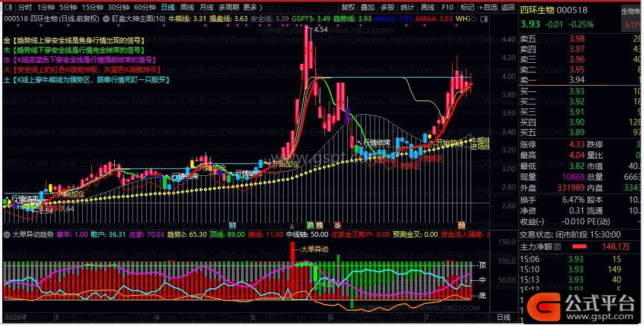
Task: Click the 榜 marker icon on timeline
Action: [320, 225]
